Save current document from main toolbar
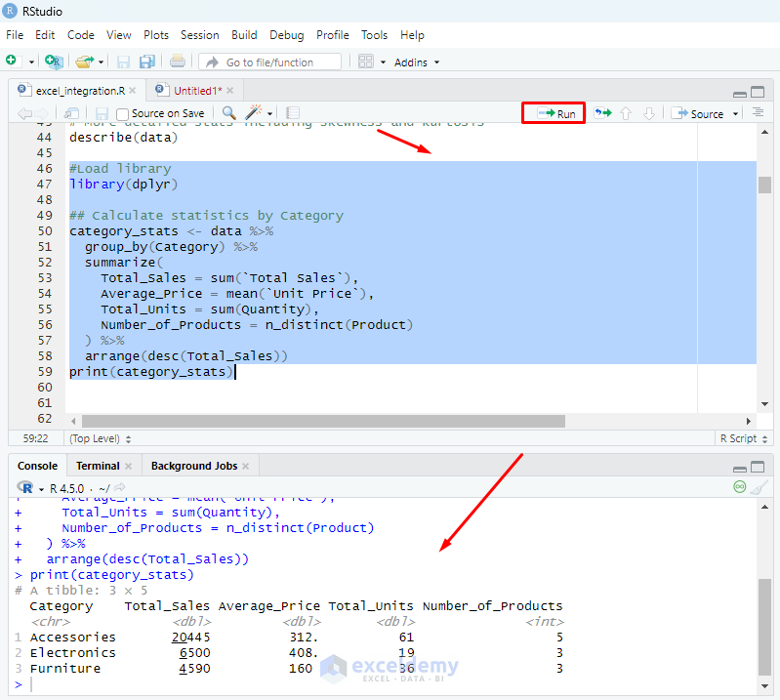 click(x=123, y=62)
